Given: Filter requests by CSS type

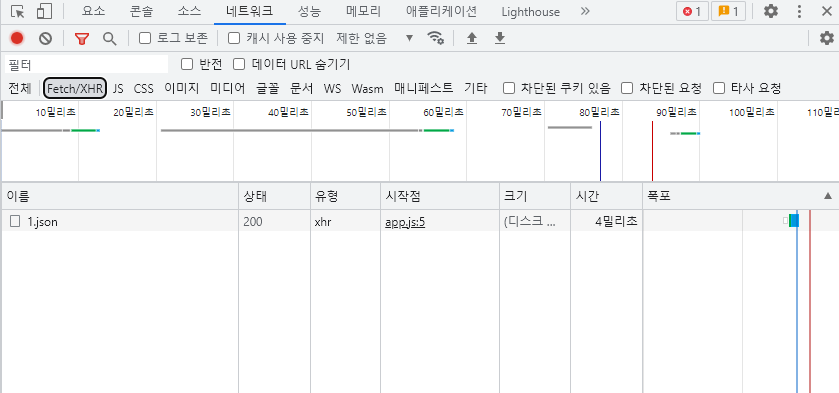Looking at the screenshot, I should coord(143,88).
